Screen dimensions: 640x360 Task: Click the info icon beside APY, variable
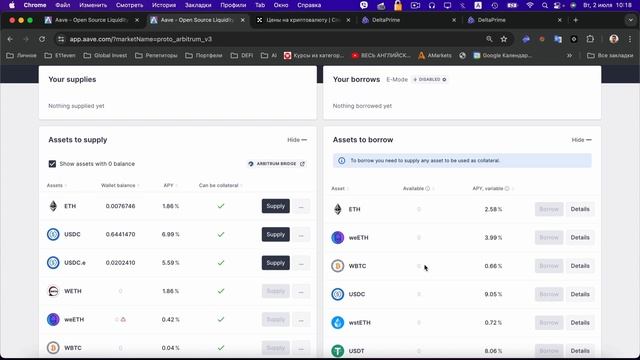tap(507, 189)
